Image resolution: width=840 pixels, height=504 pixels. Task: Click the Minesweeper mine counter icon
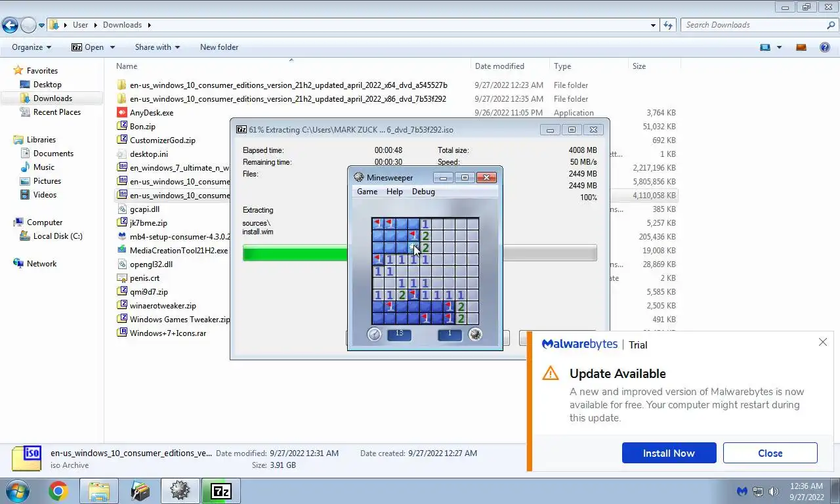click(x=475, y=334)
